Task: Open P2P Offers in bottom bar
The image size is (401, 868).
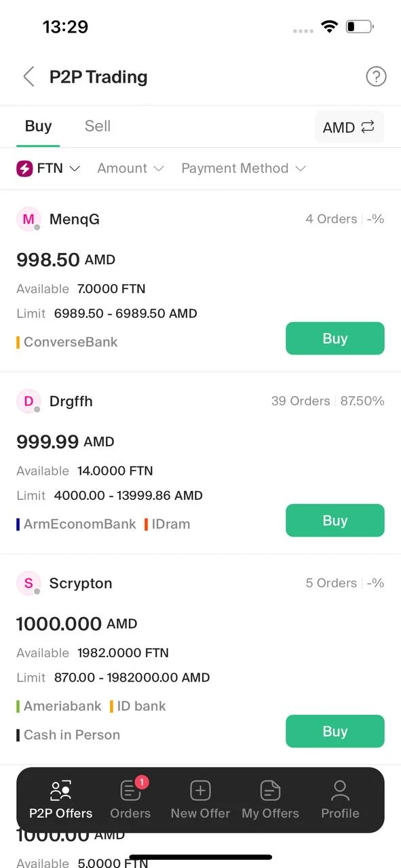Action: (60, 800)
